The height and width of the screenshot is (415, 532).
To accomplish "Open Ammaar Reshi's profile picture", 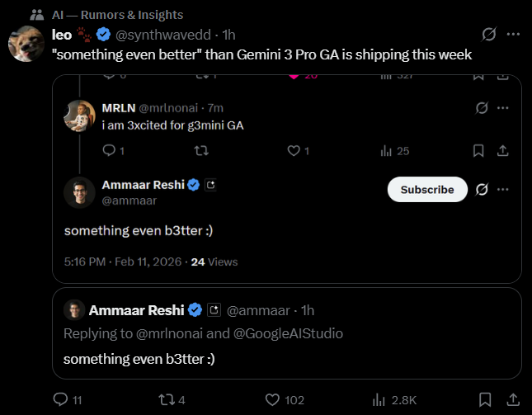I will (x=79, y=192).
